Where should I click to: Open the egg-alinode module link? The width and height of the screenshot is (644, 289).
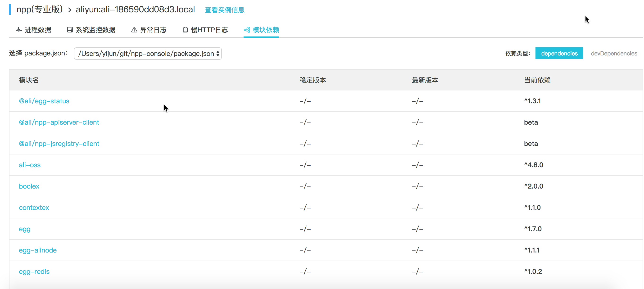pyautogui.click(x=38, y=250)
